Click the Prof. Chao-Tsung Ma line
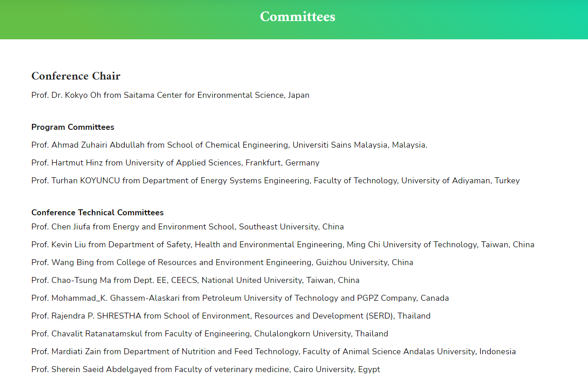 click(x=196, y=280)
